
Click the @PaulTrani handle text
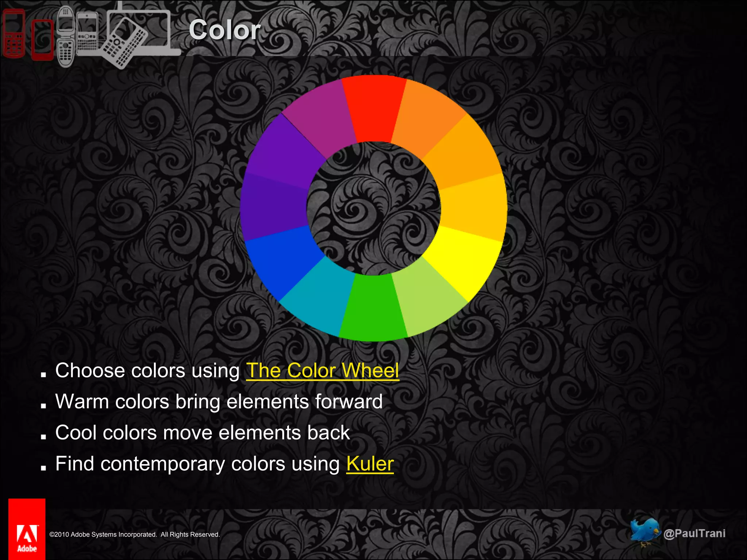(694, 533)
